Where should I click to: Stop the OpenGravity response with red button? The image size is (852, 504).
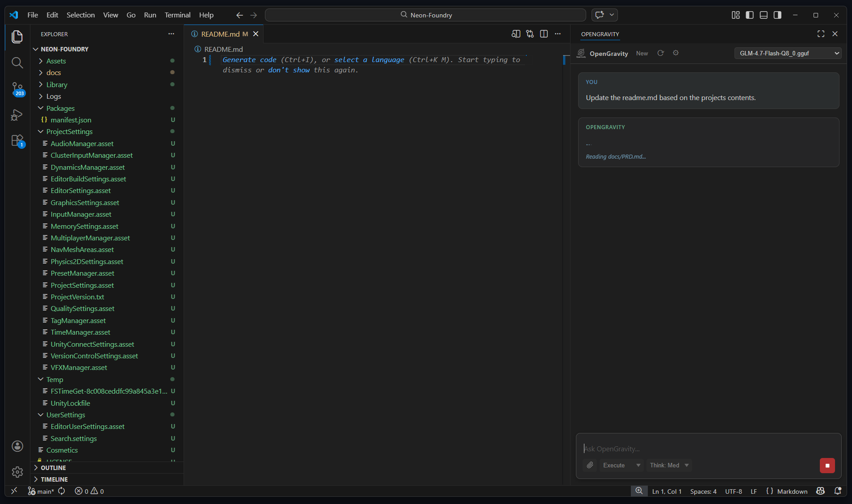827,465
